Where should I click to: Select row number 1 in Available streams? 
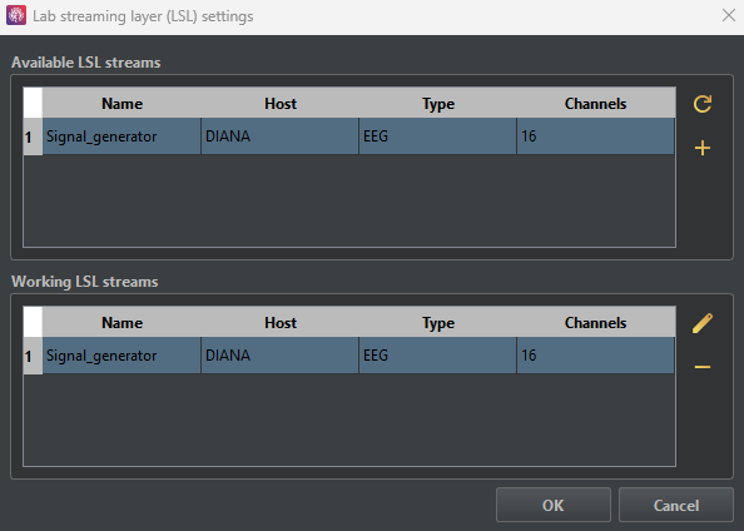[32, 137]
